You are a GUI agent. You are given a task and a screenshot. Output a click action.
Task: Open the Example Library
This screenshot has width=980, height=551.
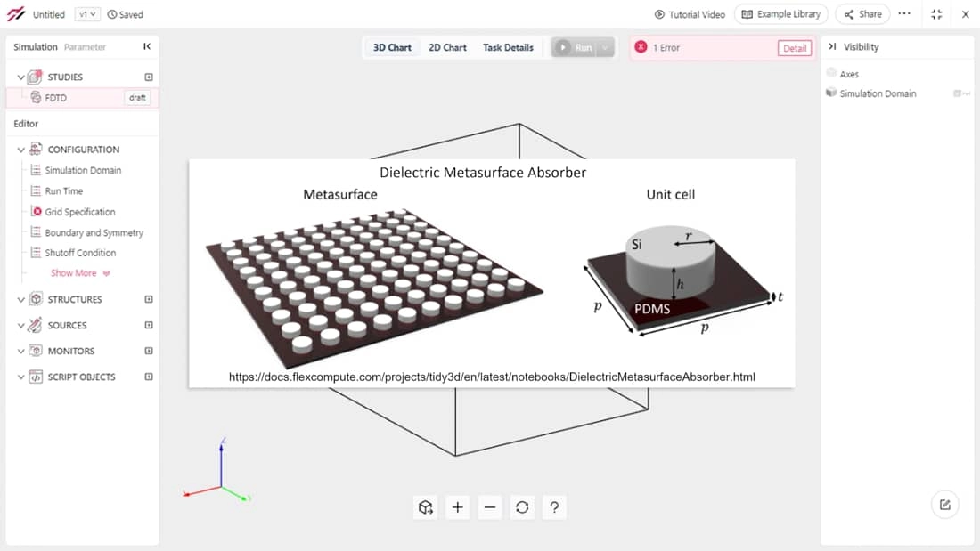[780, 14]
